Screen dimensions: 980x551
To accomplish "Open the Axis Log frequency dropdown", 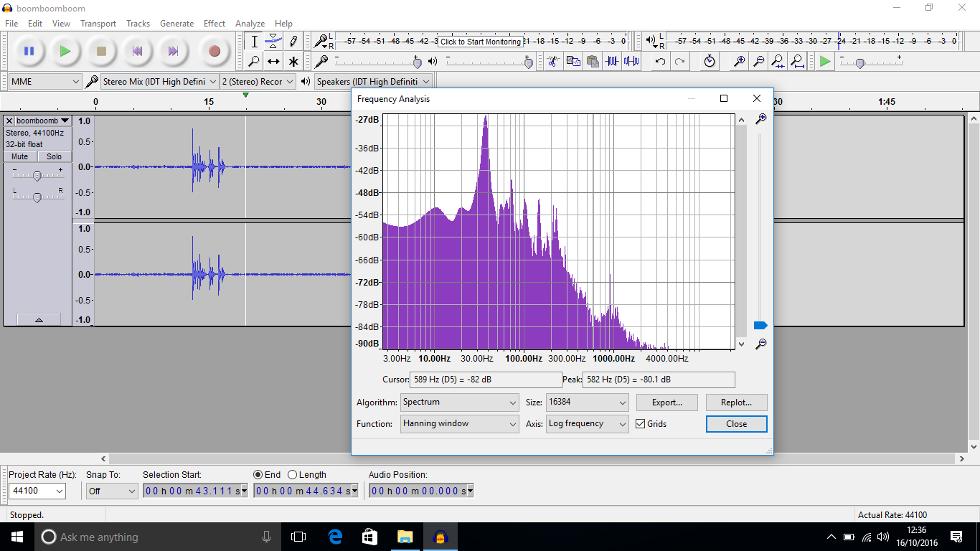I will 588,424.
